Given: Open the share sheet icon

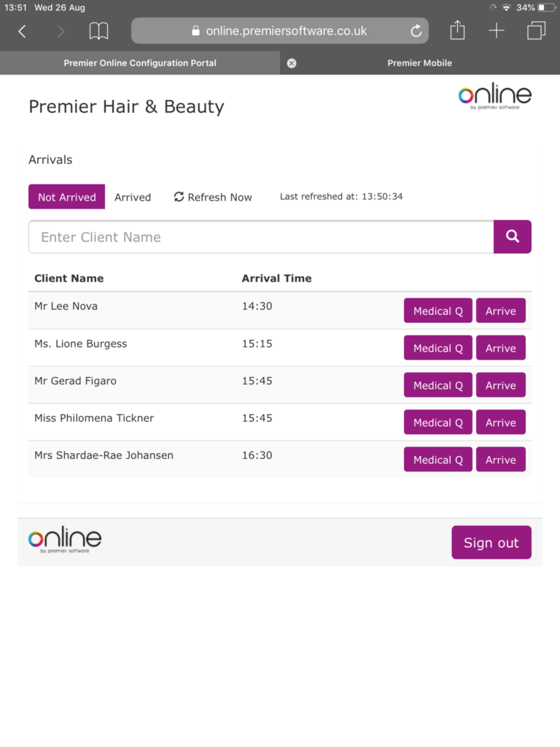Looking at the screenshot, I should point(457,30).
